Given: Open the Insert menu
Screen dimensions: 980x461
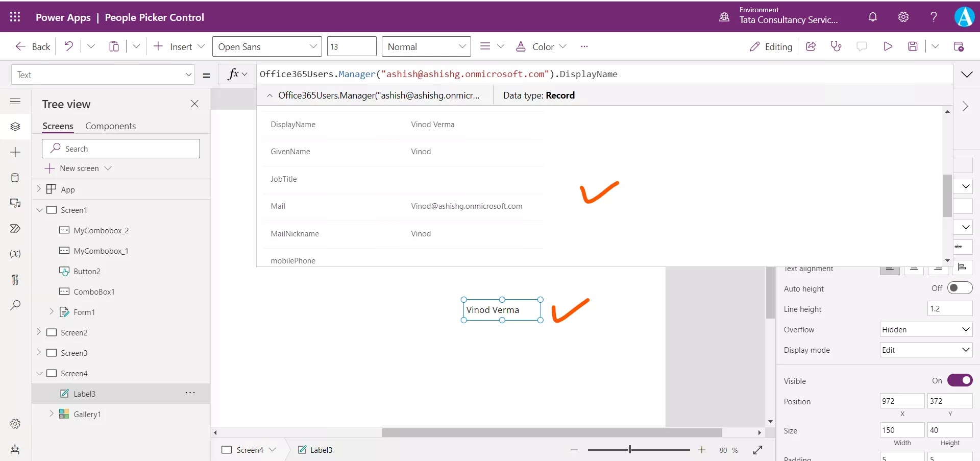Looking at the screenshot, I should (179, 46).
